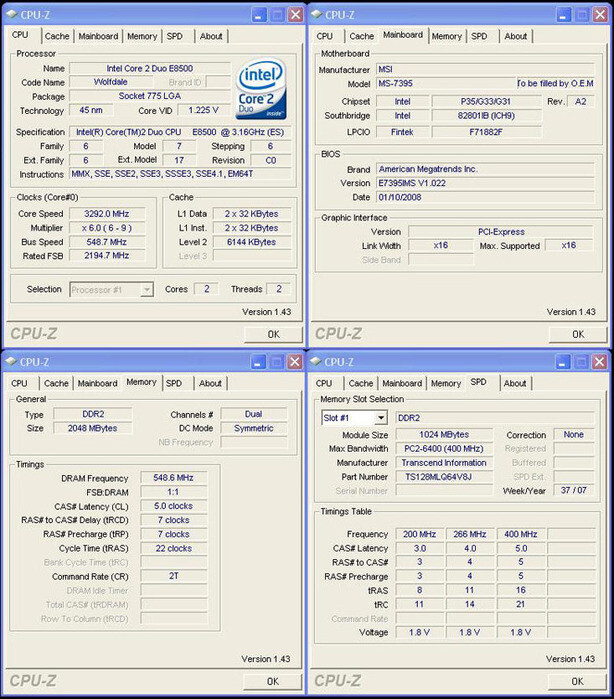Image resolution: width=614 pixels, height=699 pixels.
Task: Click the Intel Core 2 Duo logo
Action: [261, 89]
